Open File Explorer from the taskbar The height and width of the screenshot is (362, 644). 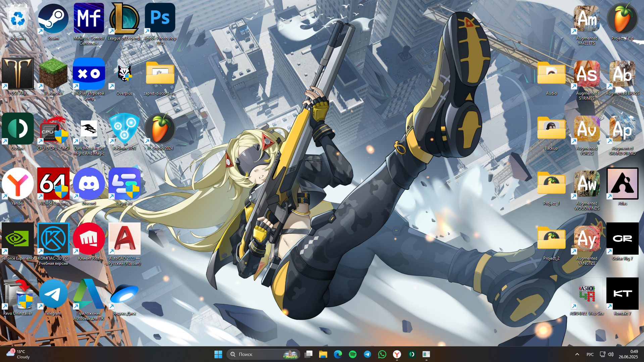[323, 354]
